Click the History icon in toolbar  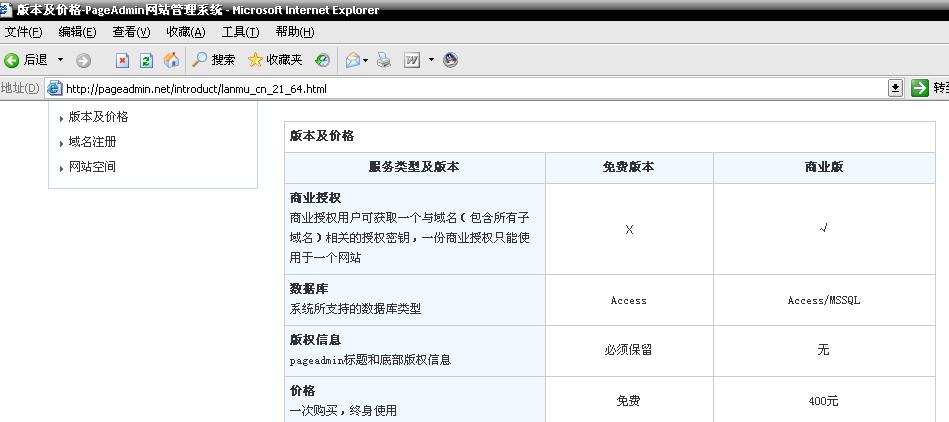[x=322, y=60]
